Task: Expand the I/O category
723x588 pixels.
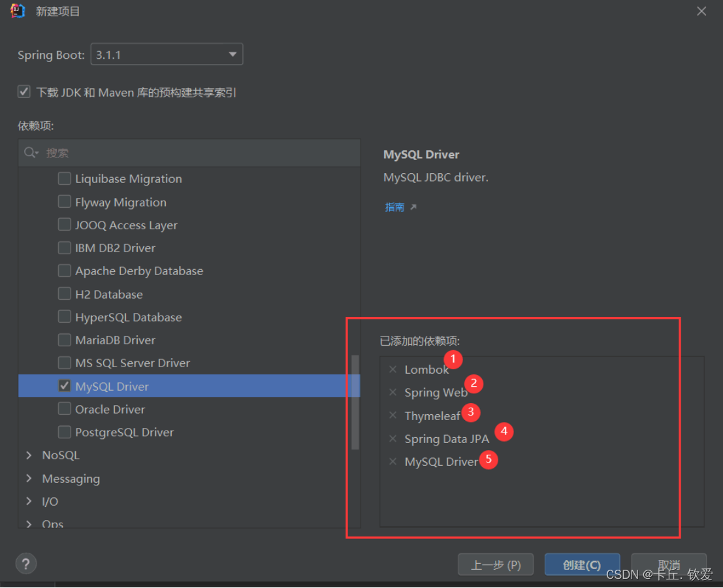Action: [x=29, y=501]
